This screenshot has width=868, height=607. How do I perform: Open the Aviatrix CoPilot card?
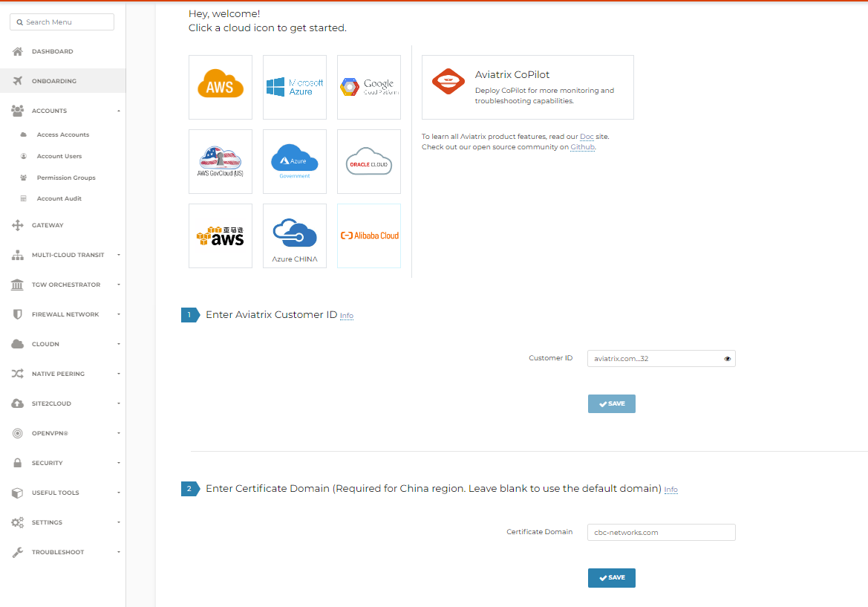pos(527,87)
